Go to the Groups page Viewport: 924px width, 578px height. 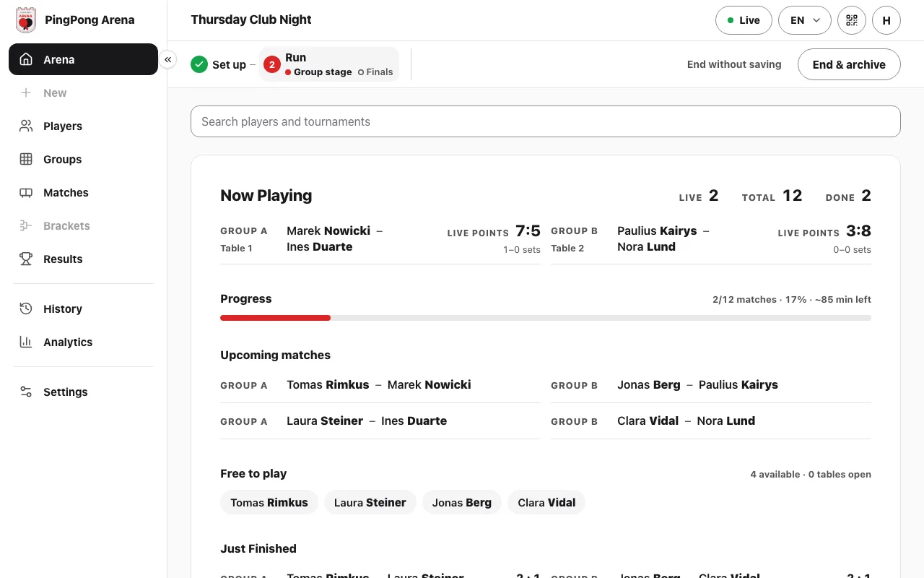(x=83, y=159)
